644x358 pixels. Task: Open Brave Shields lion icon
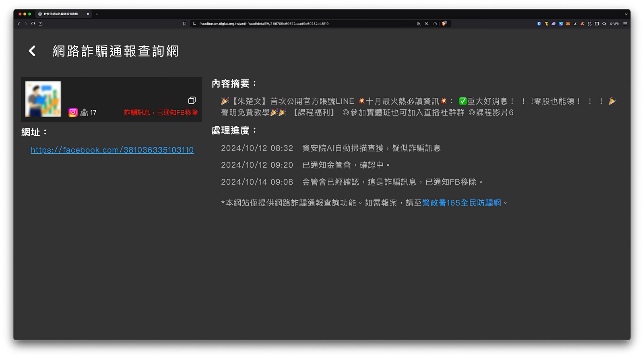click(444, 24)
